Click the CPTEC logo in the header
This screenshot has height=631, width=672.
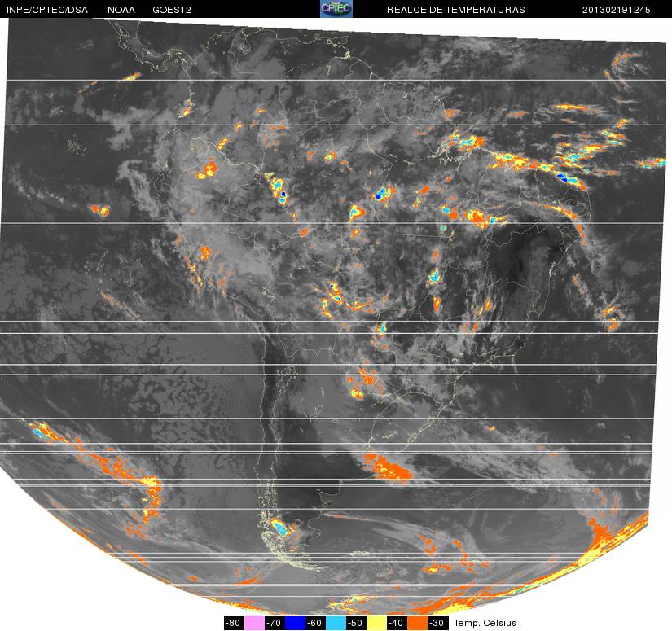pos(336,9)
